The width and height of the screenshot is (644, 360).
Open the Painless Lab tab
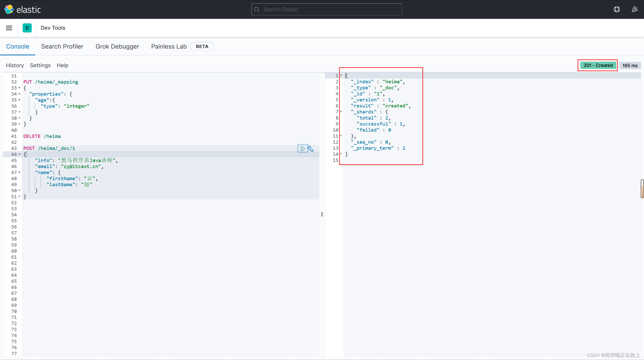tap(169, 47)
